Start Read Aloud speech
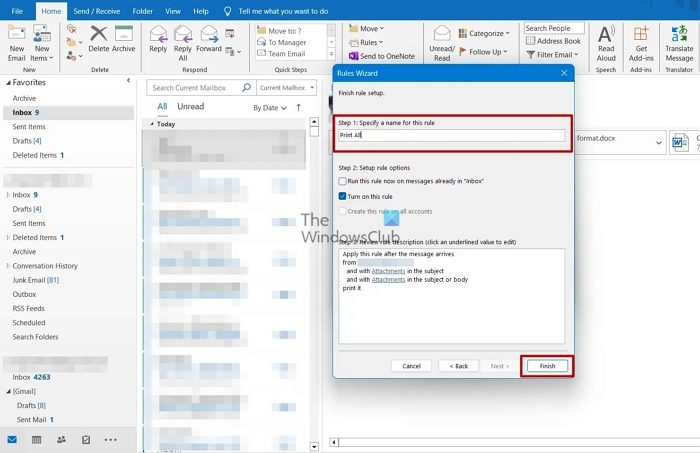Screen dimensions: 700x453 pyautogui.click(x=606, y=44)
